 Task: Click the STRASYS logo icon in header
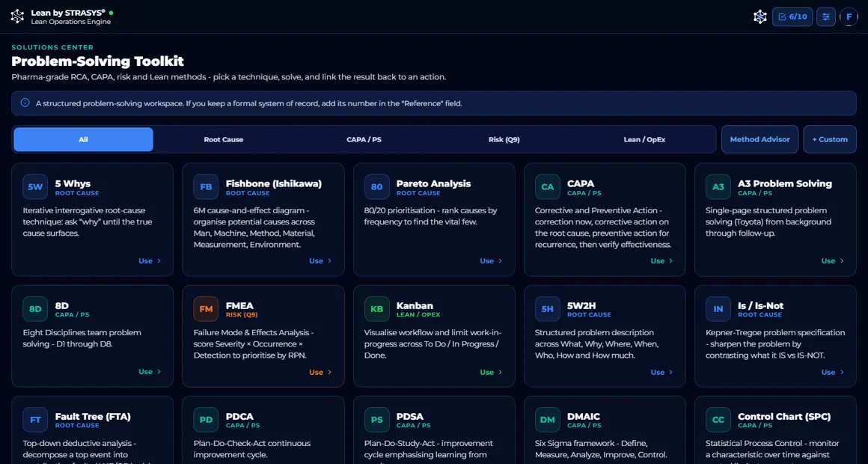[17, 16]
